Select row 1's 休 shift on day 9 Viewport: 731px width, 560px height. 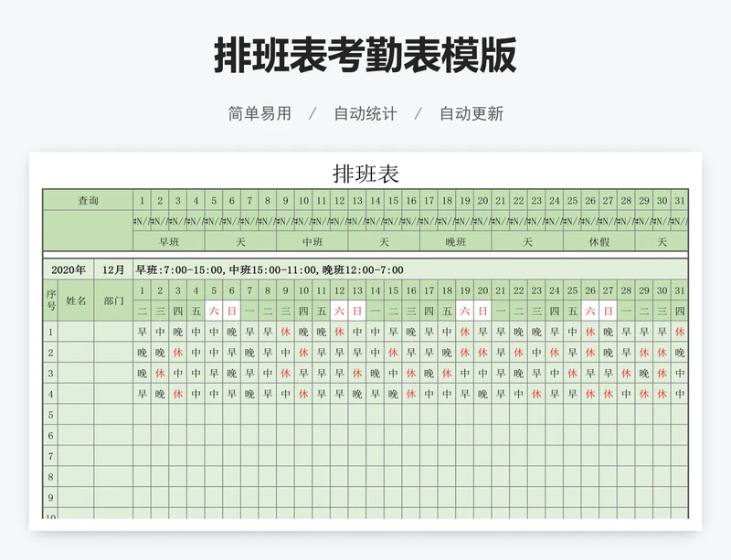(286, 332)
